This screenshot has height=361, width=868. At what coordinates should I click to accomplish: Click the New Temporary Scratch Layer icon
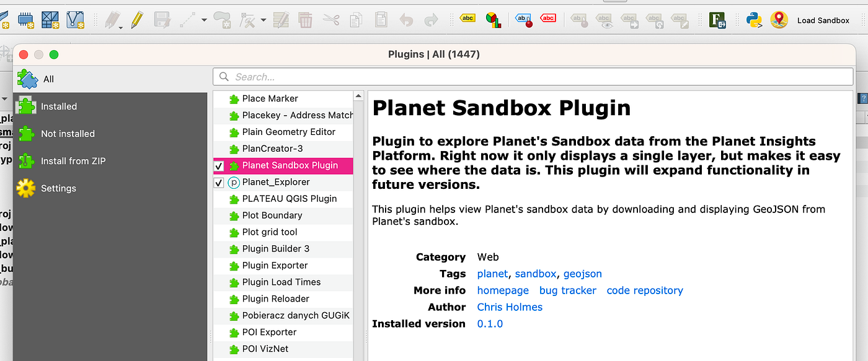click(26, 20)
